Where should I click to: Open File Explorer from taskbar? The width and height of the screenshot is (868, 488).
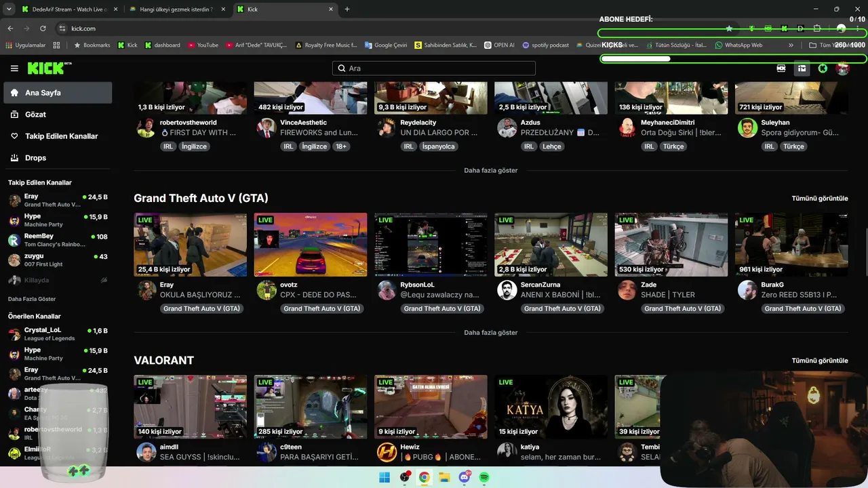coord(444,477)
